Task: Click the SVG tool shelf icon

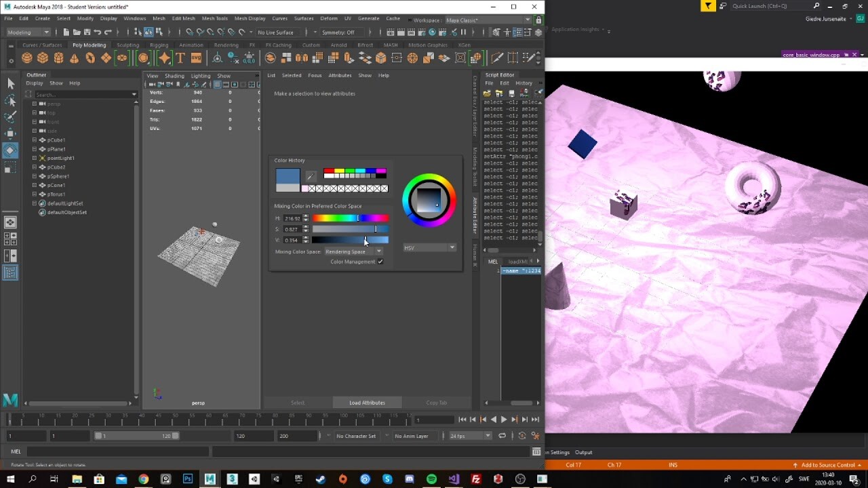Action: 196,58
